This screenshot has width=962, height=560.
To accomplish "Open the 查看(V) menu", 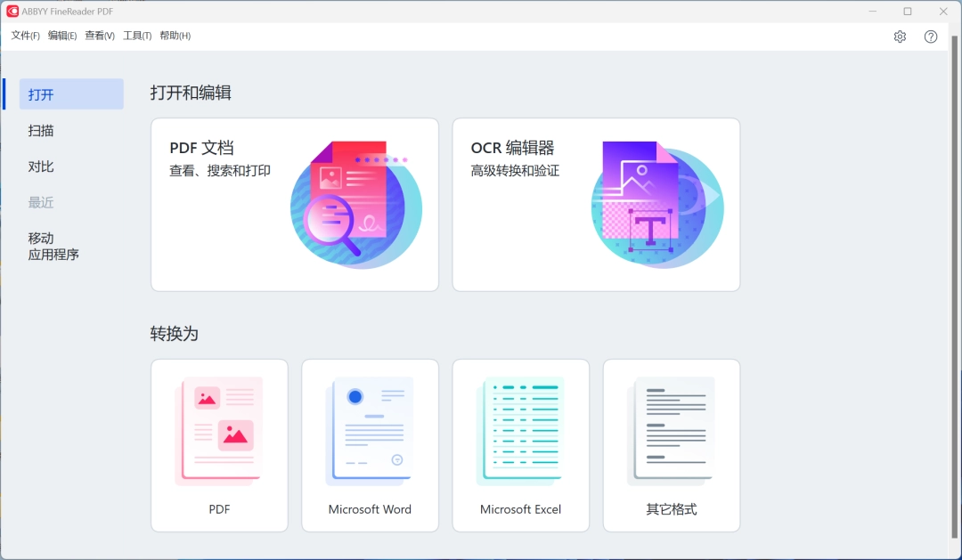I will pos(100,36).
